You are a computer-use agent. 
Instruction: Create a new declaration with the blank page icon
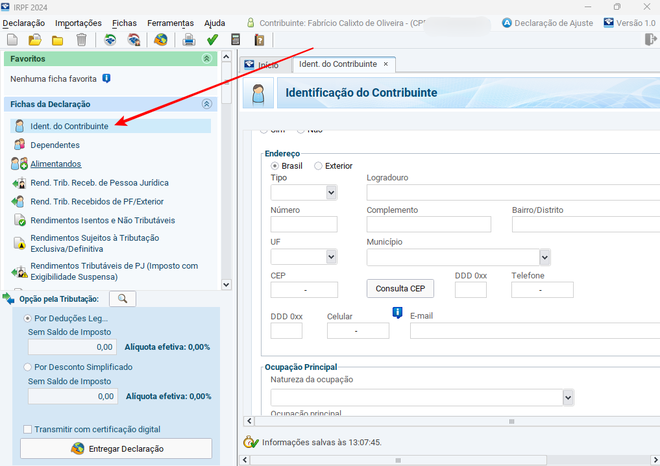click(x=12, y=40)
